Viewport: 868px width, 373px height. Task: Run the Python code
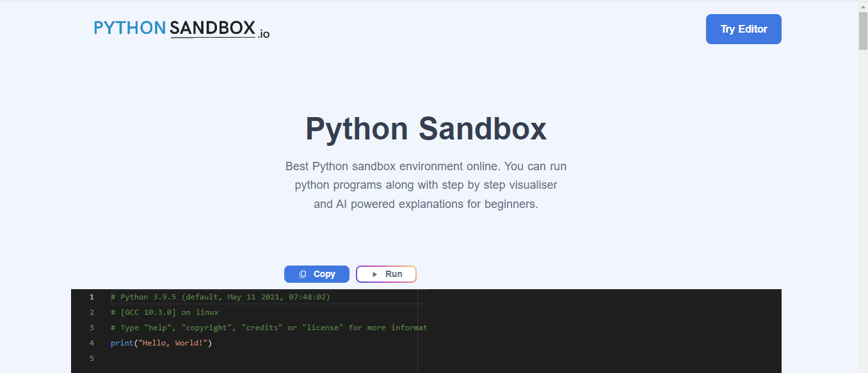tap(386, 274)
